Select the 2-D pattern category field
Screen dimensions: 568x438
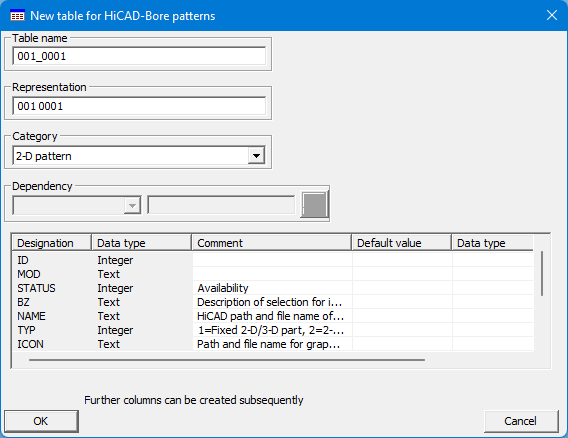(x=139, y=156)
